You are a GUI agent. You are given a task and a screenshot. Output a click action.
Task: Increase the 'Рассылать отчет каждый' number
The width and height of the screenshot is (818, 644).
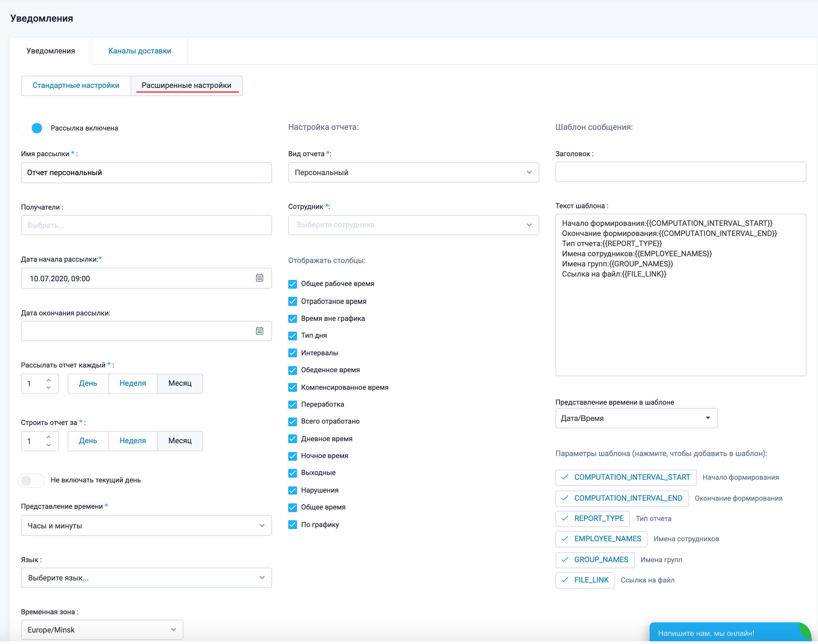tap(49, 380)
